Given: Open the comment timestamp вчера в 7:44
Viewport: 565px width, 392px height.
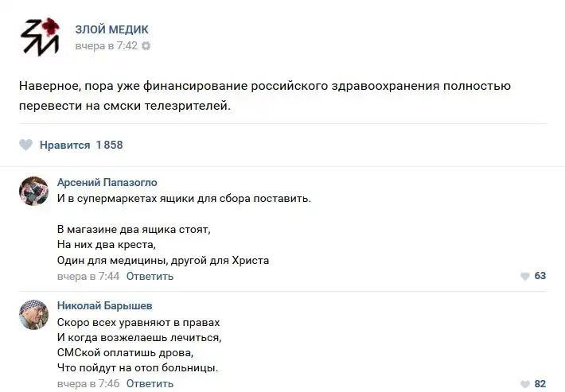Looking at the screenshot, I should (88, 277).
